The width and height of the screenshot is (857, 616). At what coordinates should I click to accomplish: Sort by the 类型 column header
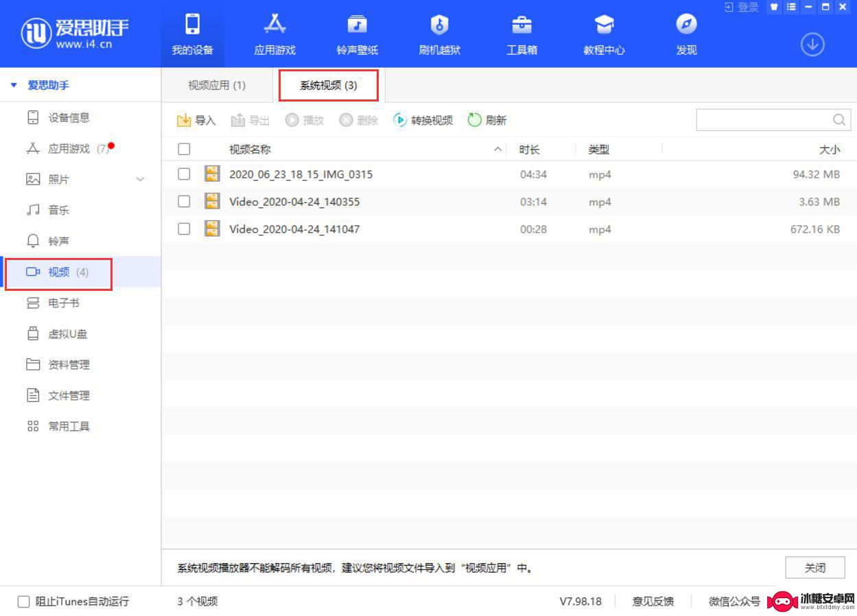pyautogui.click(x=599, y=149)
